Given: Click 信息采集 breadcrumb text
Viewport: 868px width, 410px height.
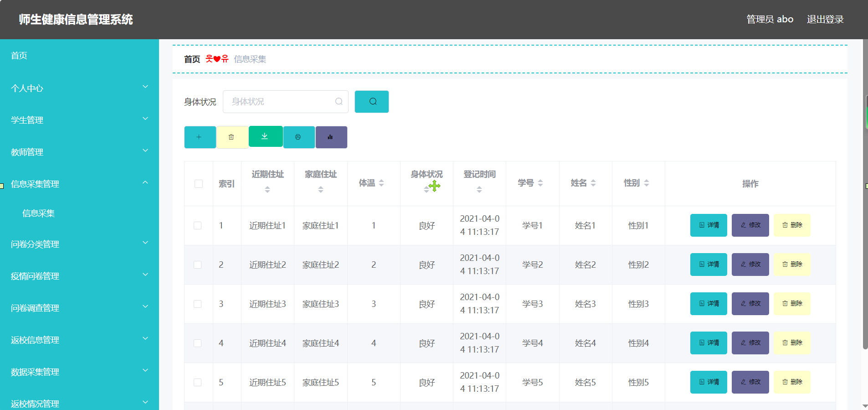Looking at the screenshot, I should pyautogui.click(x=250, y=59).
